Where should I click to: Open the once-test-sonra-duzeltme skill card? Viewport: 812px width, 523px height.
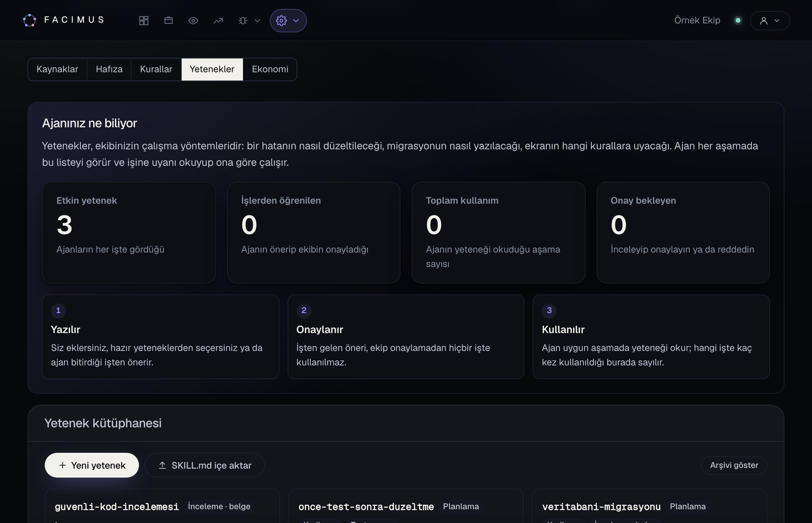pyautogui.click(x=406, y=506)
